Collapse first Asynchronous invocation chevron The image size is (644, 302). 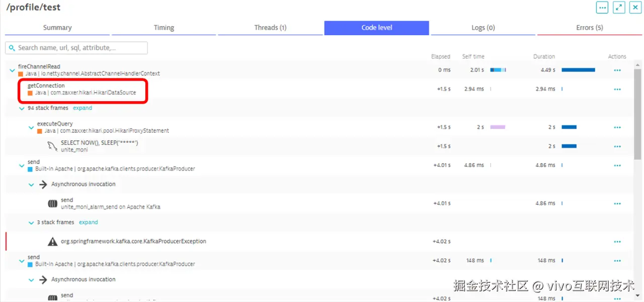click(31, 185)
